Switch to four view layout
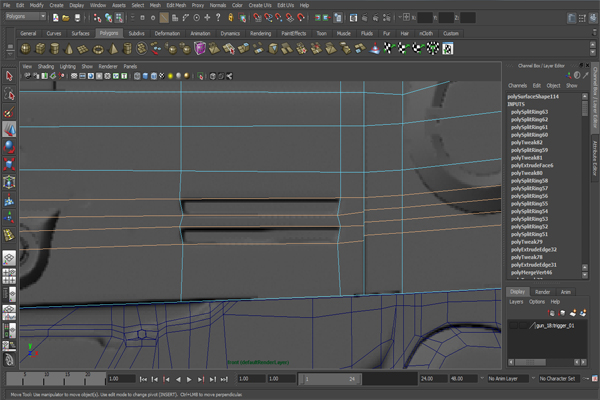The image size is (600, 400). 9,276
